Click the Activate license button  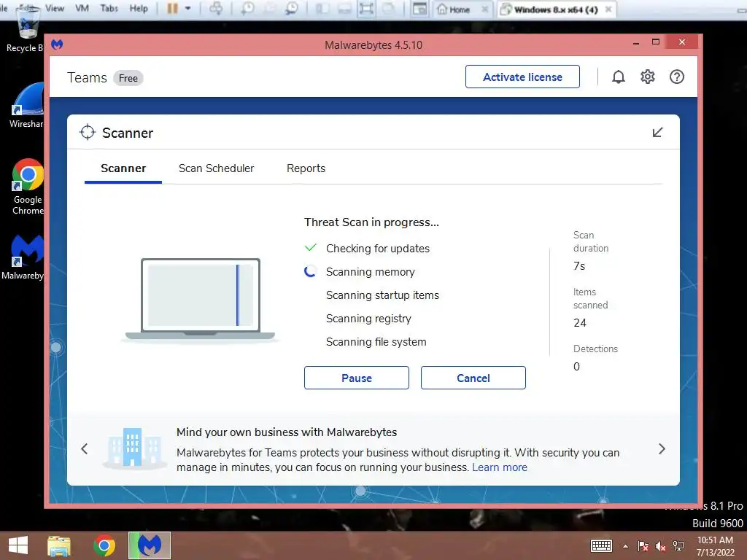coord(522,77)
